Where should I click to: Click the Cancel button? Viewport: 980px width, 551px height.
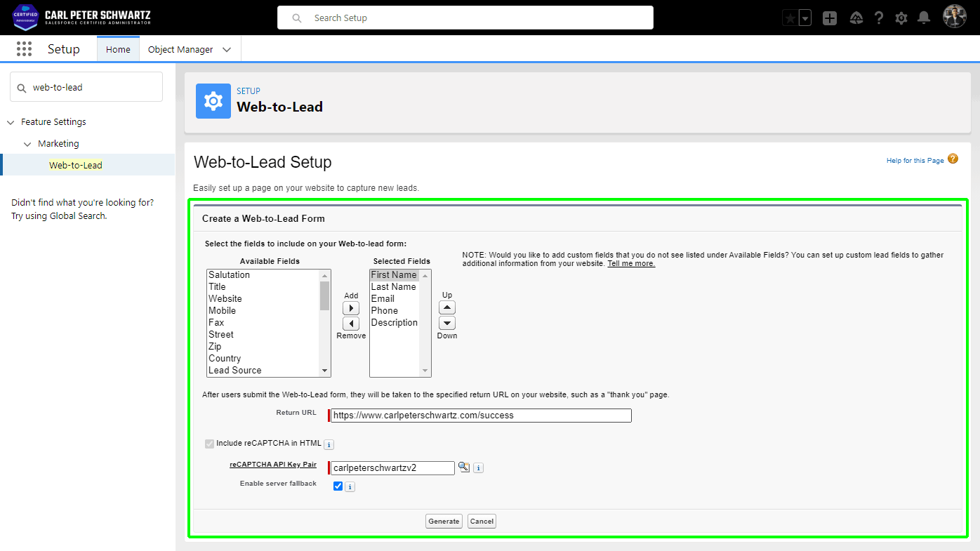click(x=482, y=521)
